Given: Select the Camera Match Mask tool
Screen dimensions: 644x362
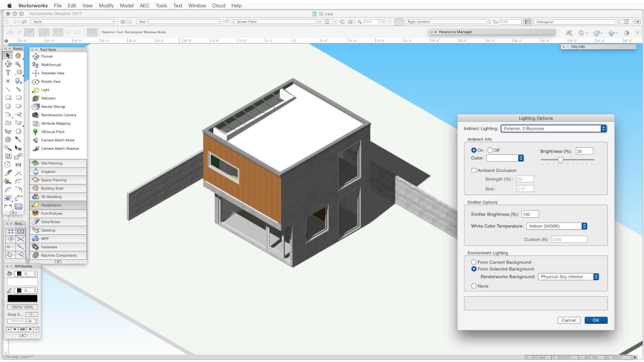Looking at the screenshot, I should click(58, 140).
